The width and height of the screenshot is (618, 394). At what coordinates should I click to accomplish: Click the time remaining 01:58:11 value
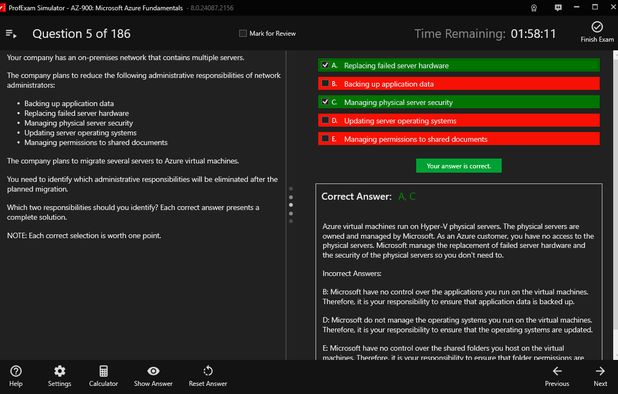pyautogui.click(x=533, y=34)
